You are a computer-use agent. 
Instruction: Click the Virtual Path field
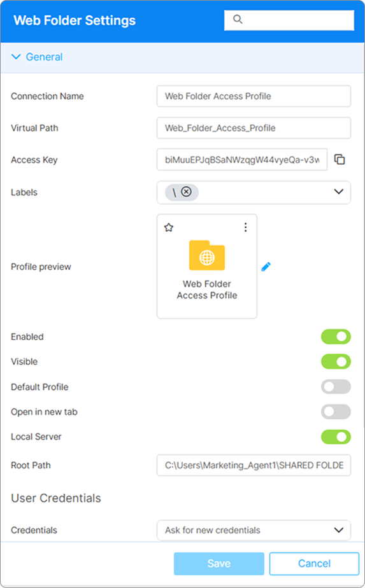(x=254, y=128)
